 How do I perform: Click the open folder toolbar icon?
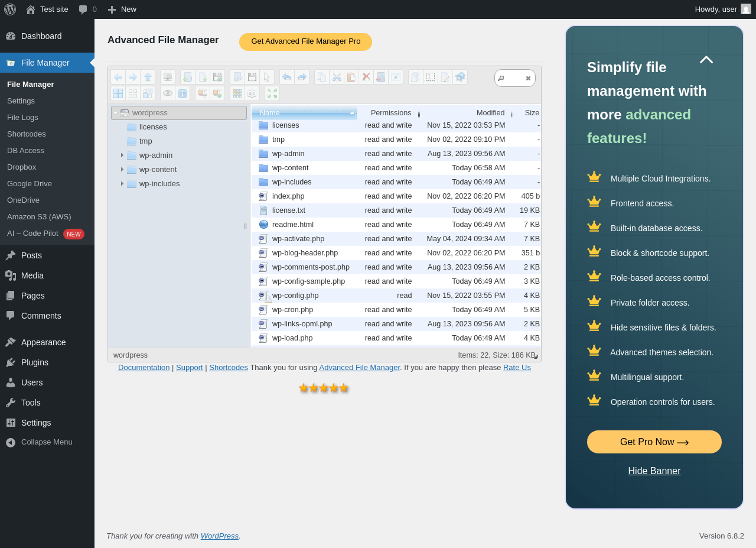tap(237, 77)
